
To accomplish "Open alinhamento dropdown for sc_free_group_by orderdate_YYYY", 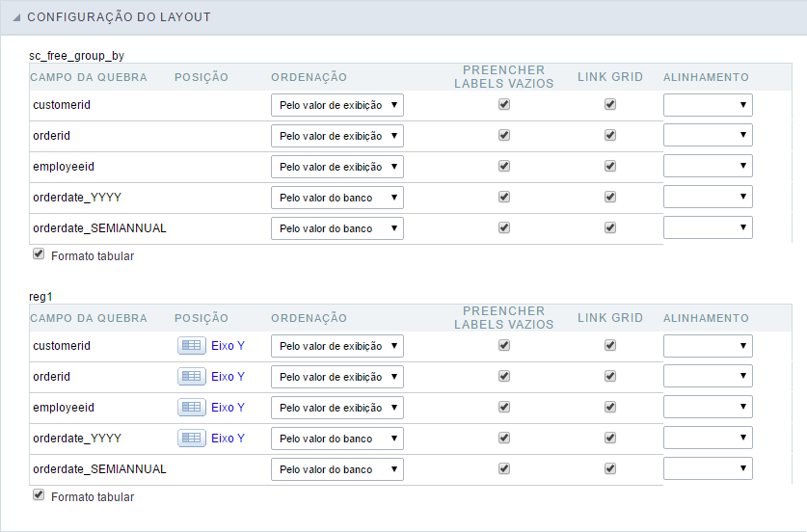I will (x=708, y=197).
